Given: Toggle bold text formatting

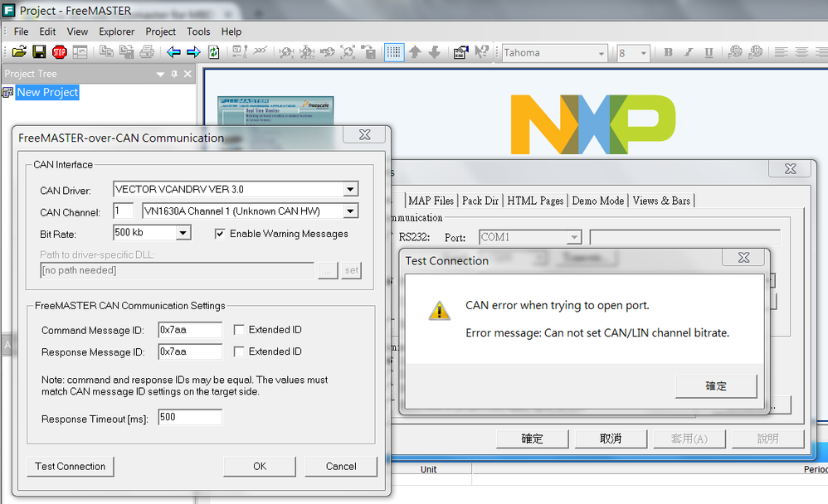Looking at the screenshot, I should [x=669, y=52].
